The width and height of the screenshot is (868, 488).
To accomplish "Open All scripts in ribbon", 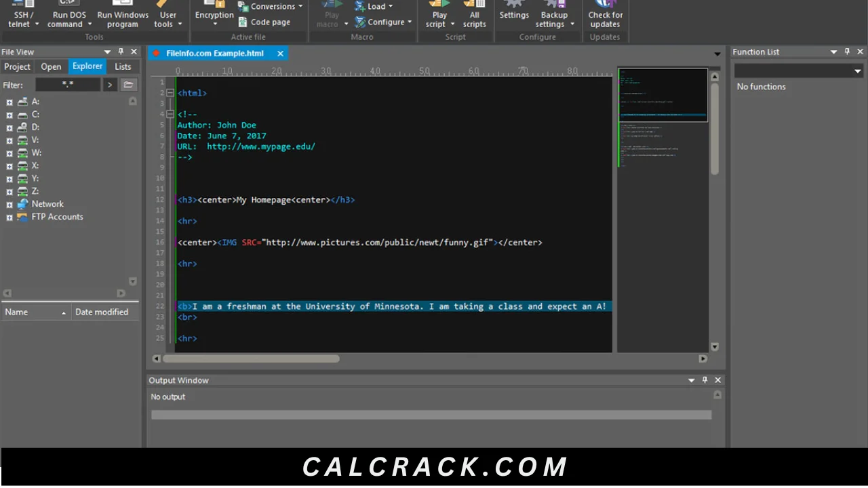I will pyautogui.click(x=474, y=14).
